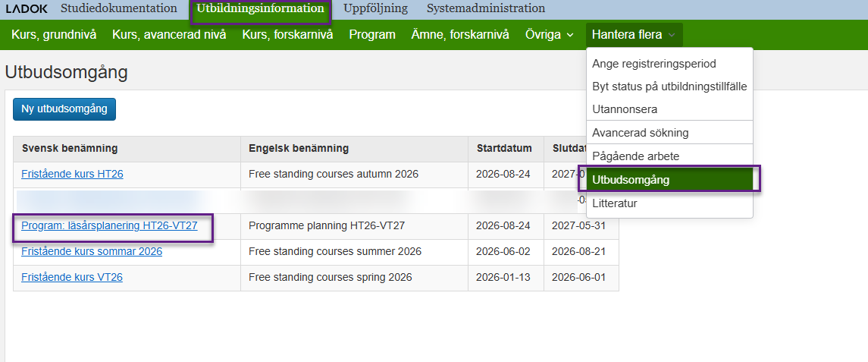Open Kurs, forskarnivå menu item
Image resolution: width=868 pixels, height=362 pixels.
(x=287, y=35)
